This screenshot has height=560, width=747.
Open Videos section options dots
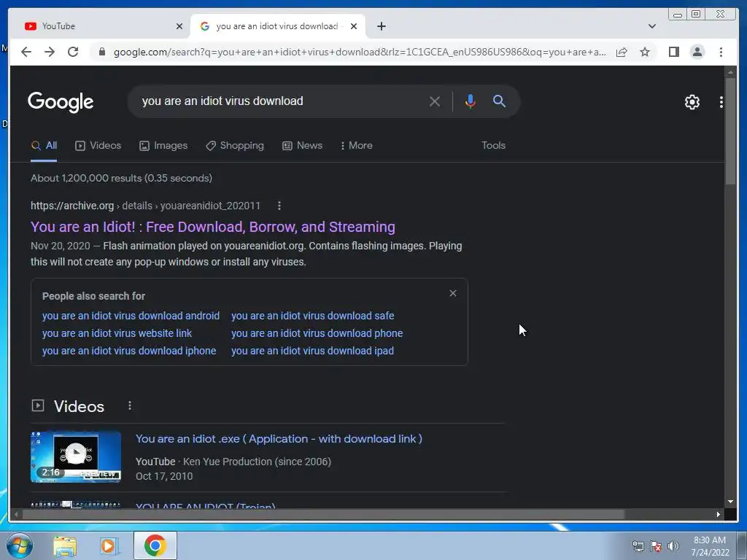click(x=130, y=405)
